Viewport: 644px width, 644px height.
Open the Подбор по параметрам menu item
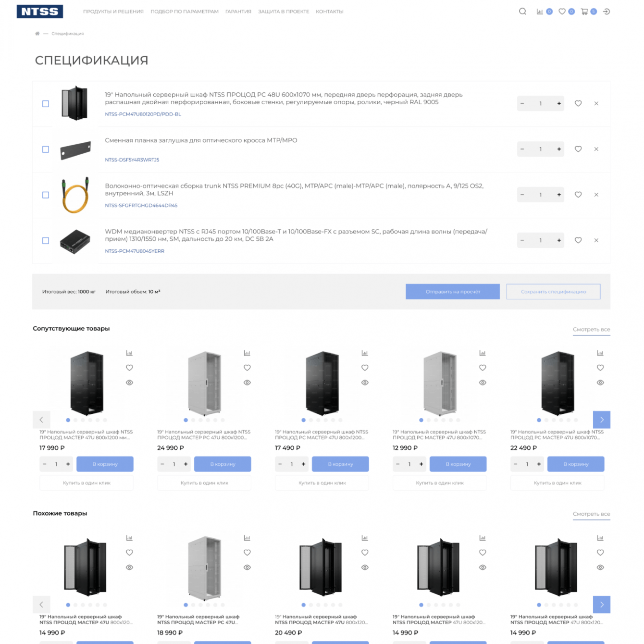click(185, 12)
